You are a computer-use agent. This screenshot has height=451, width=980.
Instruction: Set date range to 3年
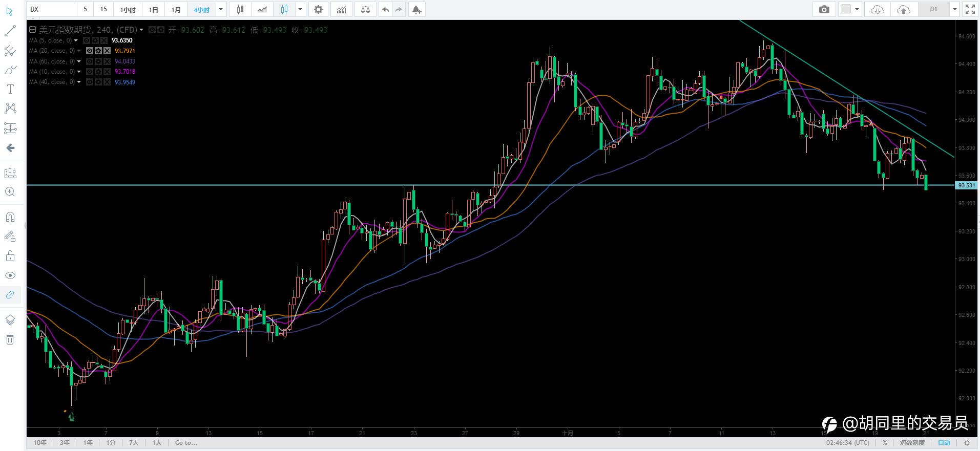(65, 443)
